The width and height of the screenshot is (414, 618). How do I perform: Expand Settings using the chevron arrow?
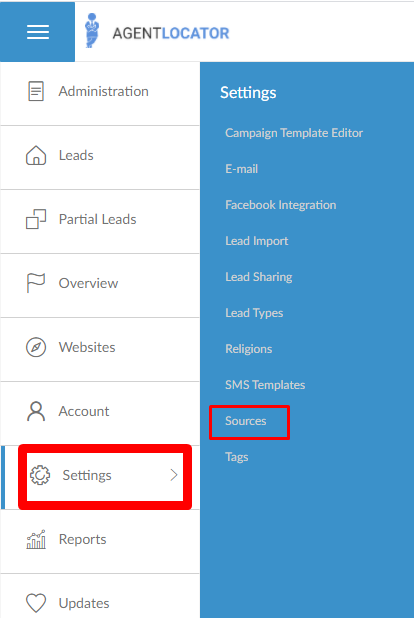click(x=174, y=475)
